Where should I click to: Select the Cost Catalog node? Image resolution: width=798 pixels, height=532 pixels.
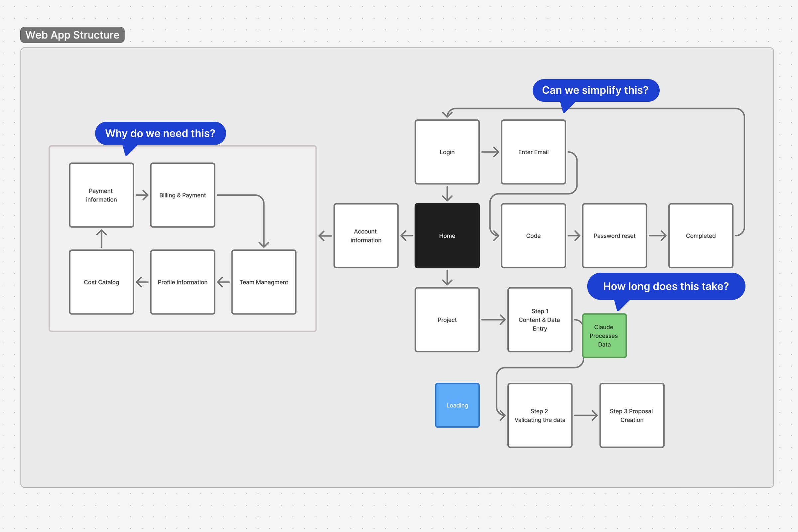coord(101,282)
